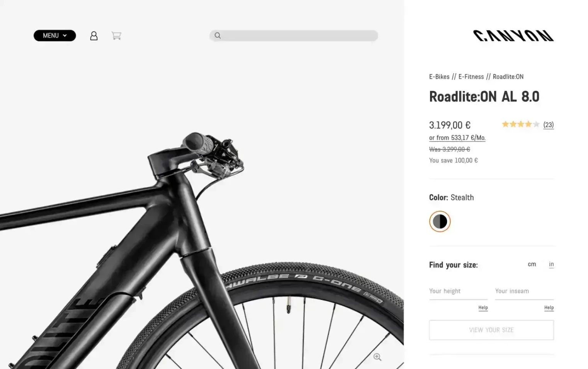Zoom into the bike image with the magnifier icon
The width and height of the screenshot is (588, 369).
pos(377,357)
